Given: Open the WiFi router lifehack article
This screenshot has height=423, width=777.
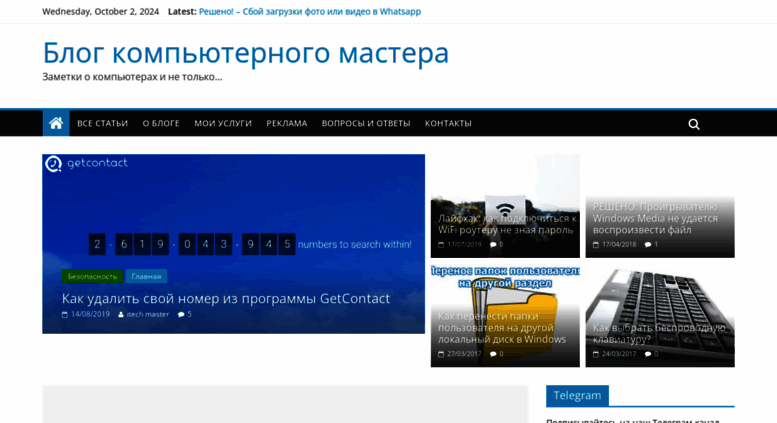Looking at the screenshot, I should pyautogui.click(x=507, y=224).
